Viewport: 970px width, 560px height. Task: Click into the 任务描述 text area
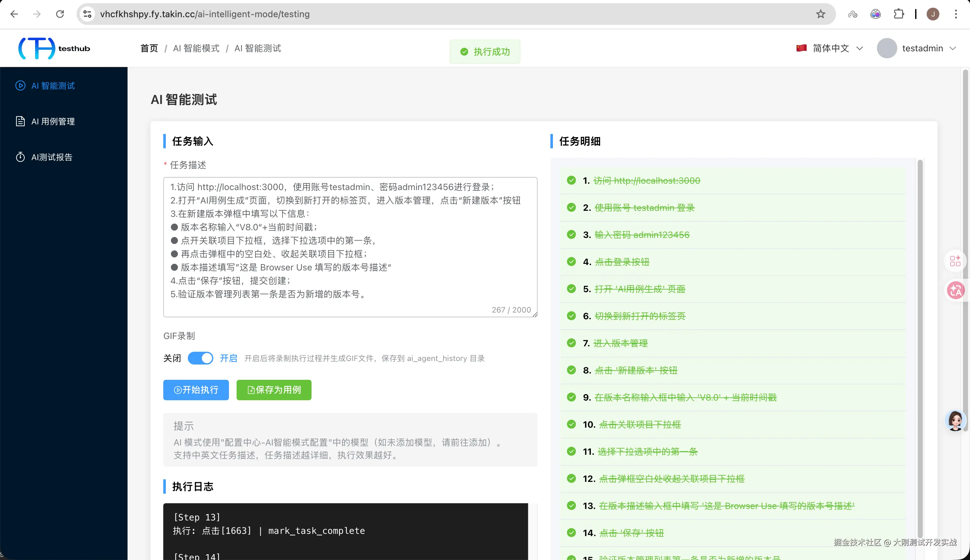click(x=350, y=247)
